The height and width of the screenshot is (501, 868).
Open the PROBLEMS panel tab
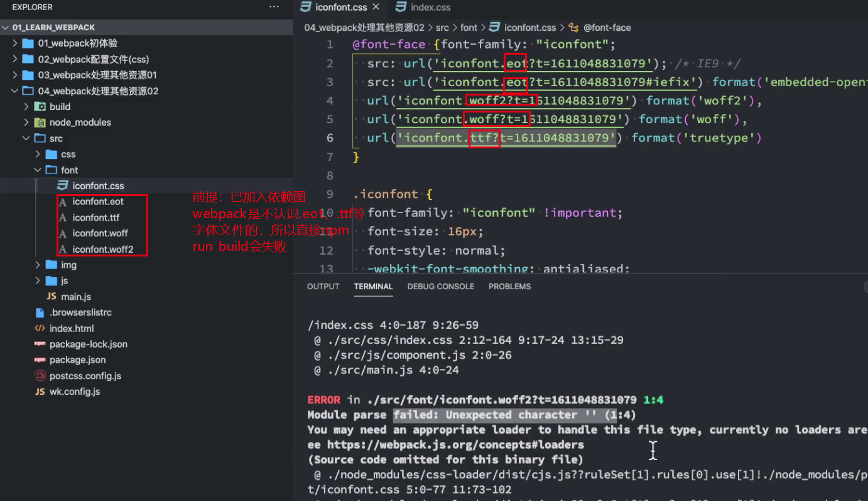click(x=509, y=287)
